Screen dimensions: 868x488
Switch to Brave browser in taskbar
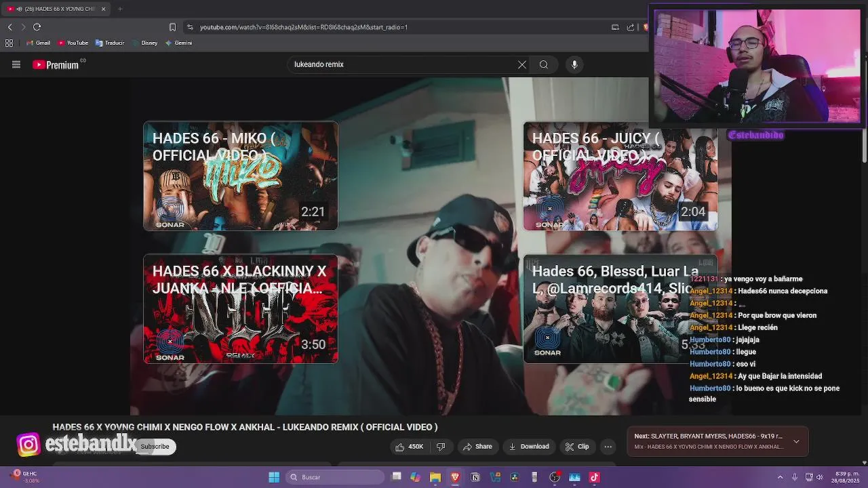(455, 477)
